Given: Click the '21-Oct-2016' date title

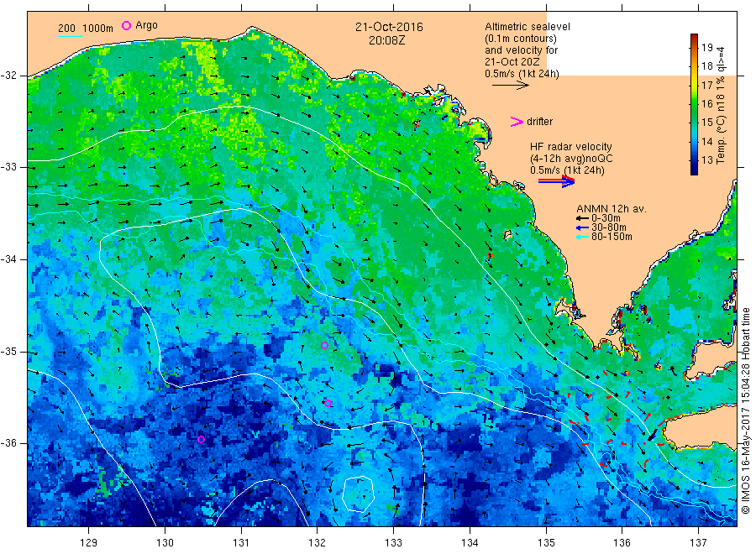Looking at the screenshot, I should [x=389, y=27].
